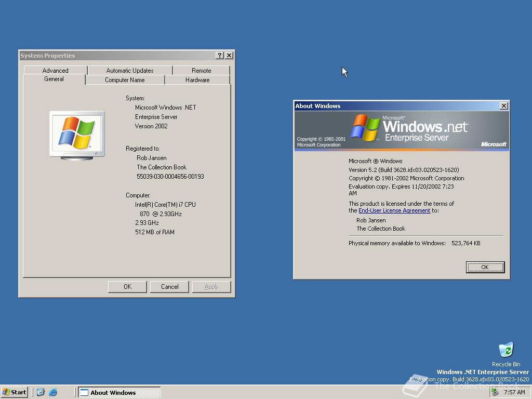Click the Apply button in System Properties
This screenshot has height=399, width=532.
point(211,287)
